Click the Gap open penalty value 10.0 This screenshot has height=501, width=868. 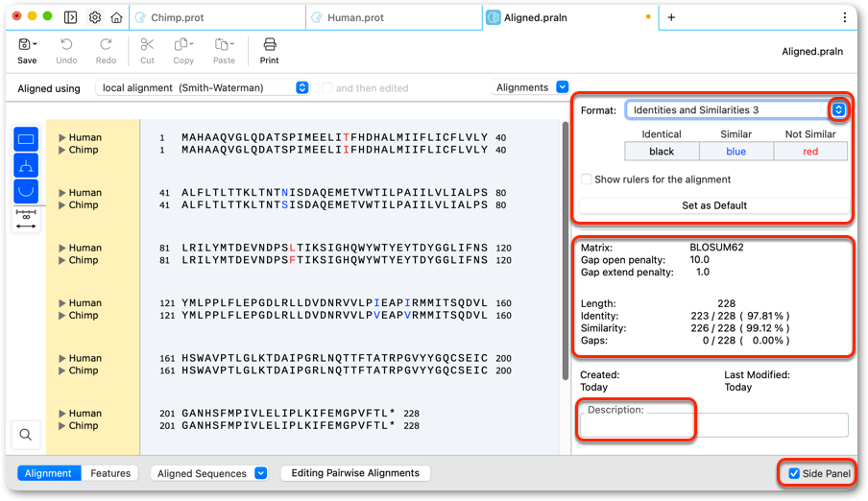pyautogui.click(x=699, y=260)
